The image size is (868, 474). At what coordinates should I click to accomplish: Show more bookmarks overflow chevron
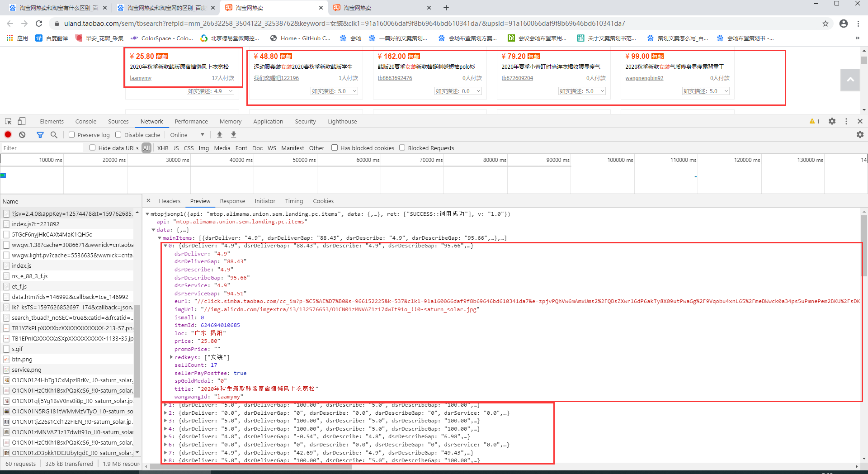pos(857,38)
